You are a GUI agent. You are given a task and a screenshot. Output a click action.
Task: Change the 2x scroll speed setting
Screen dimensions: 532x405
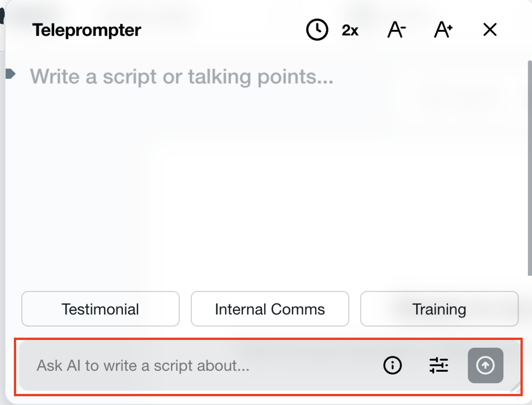click(350, 30)
